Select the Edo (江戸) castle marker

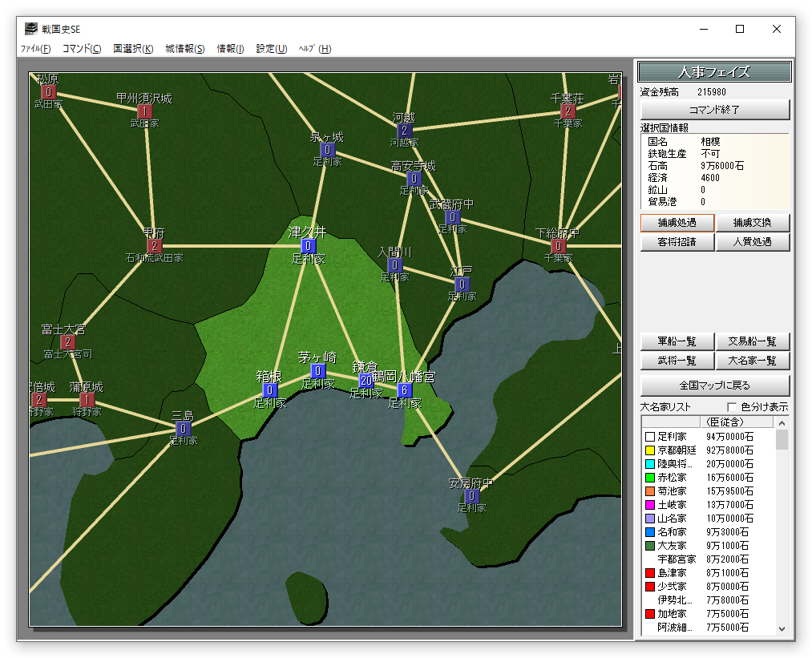[463, 285]
